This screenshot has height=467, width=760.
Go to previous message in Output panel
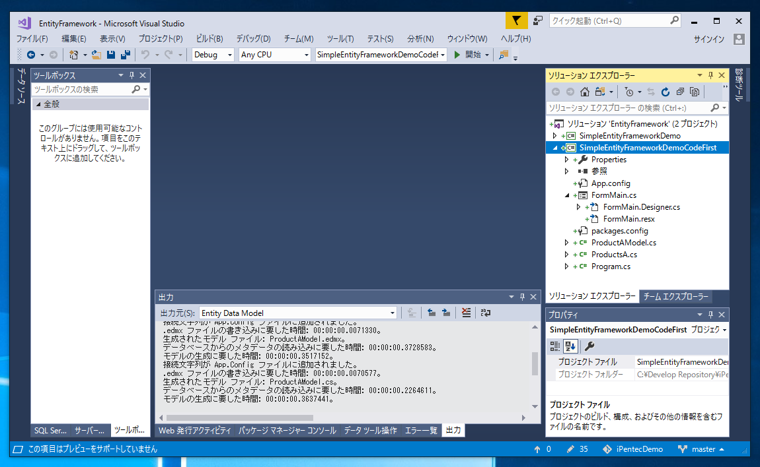[x=431, y=313]
